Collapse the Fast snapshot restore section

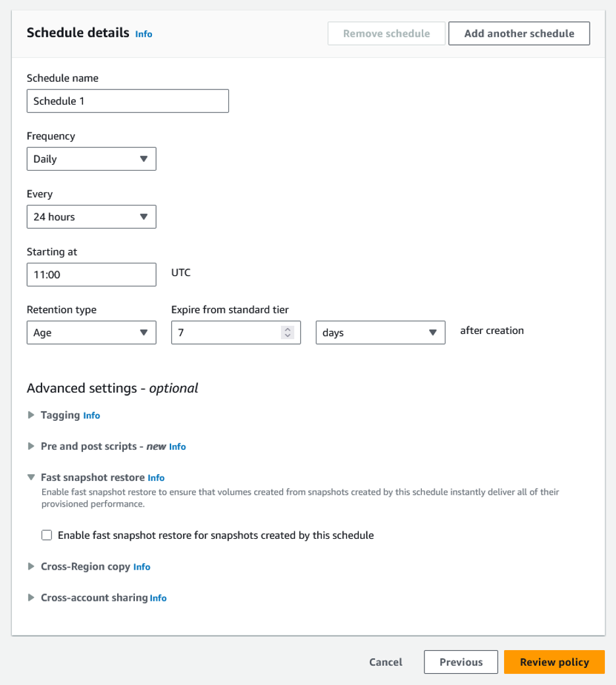tap(30, 478)
